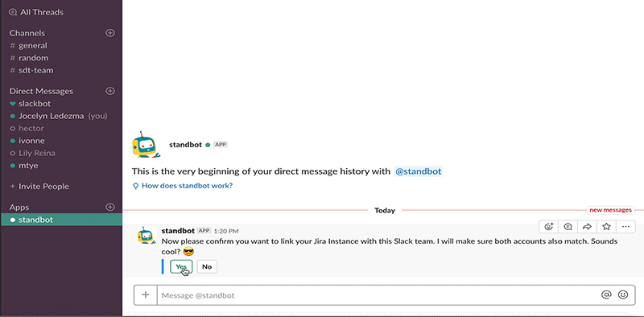Click the small standbot avatar beside message
The height and width of the screenshot is (317, 644).
pos(147,237)
